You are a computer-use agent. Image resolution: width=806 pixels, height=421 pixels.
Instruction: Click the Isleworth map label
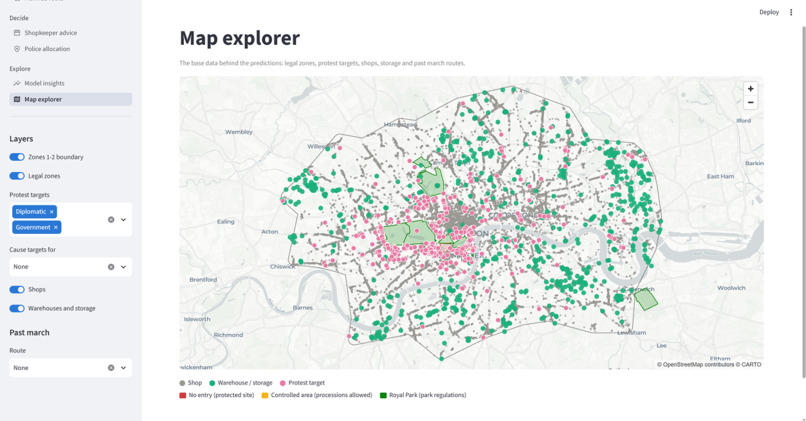[x=197, y=319]
